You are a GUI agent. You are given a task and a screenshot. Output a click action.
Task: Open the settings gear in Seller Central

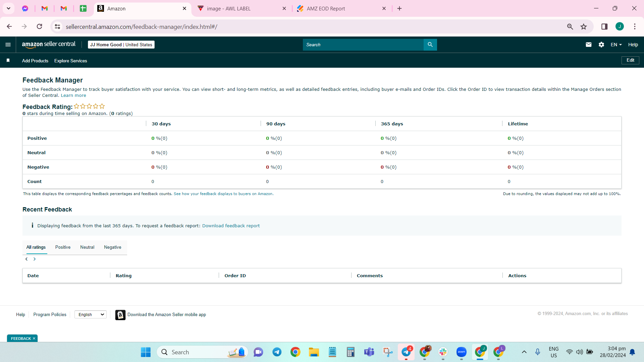click(x=601, y=45)
